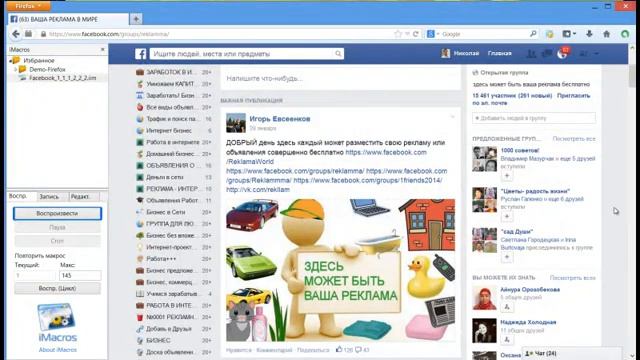Open the ЗАРАБОТОК В И... group
The image size is (640, 360).
click(x=173, y=72)
